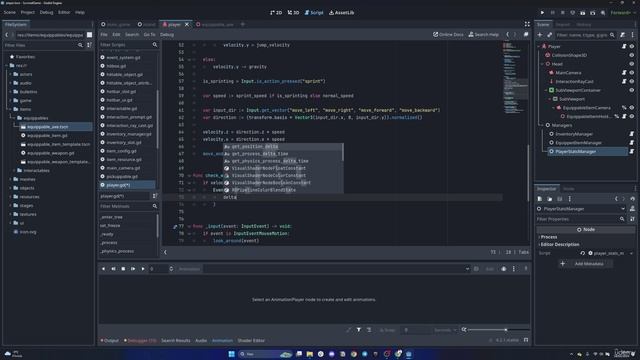The height and width of the screenshot is (360, 640).
Task: Open the AssetLib workspace
Action: tap(342, 13)
